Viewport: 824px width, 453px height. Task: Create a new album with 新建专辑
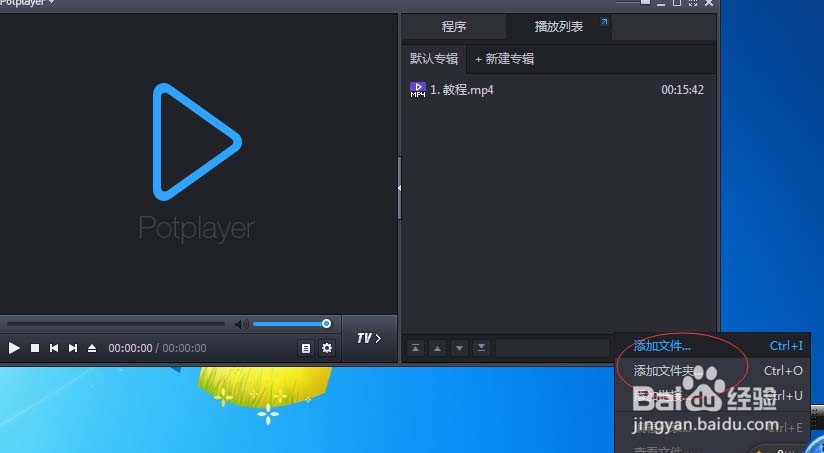pos(504,59)
